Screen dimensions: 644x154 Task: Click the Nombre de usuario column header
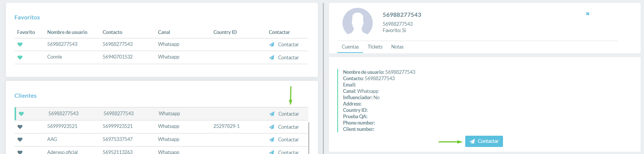67,32
